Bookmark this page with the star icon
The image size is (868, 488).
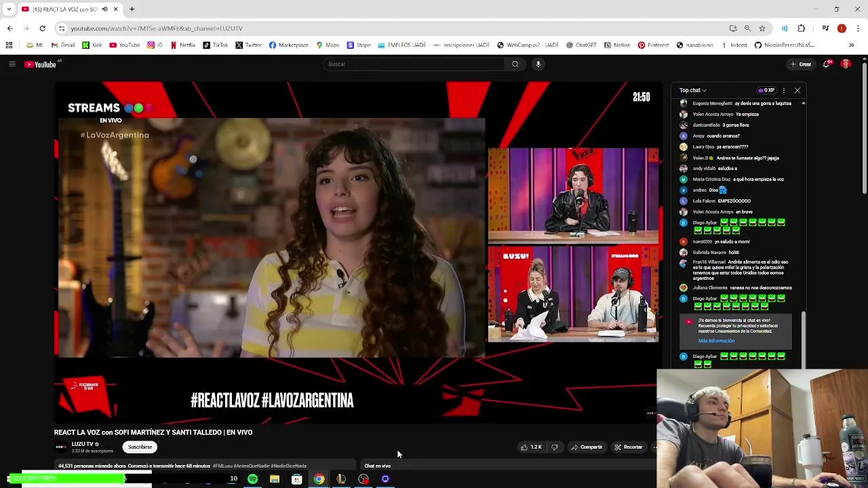762,28
